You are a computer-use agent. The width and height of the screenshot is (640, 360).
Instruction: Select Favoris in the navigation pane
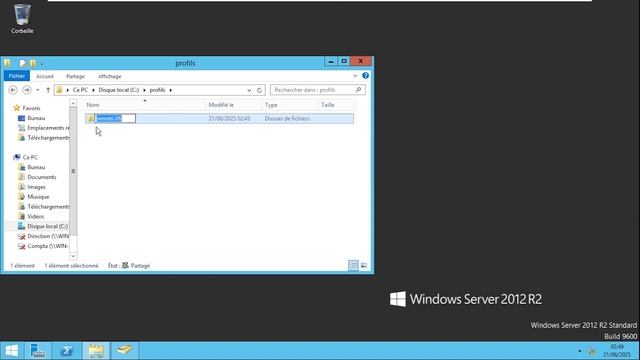31,108
